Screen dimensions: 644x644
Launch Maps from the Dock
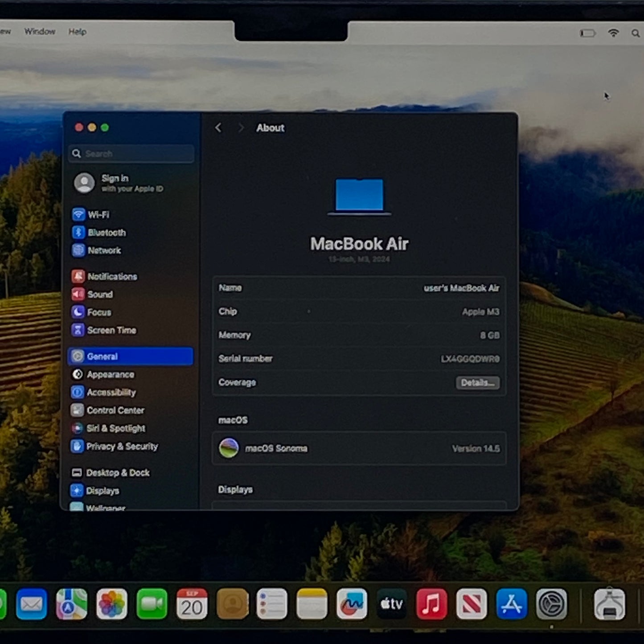point(72,604)
